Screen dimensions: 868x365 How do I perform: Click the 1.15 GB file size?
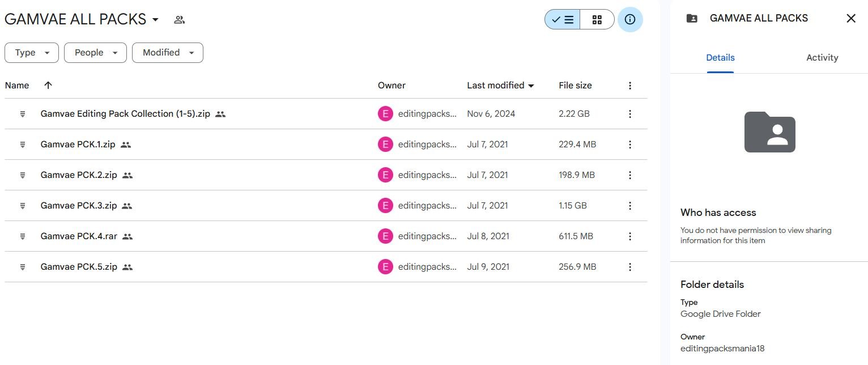(x=573, y=206)
